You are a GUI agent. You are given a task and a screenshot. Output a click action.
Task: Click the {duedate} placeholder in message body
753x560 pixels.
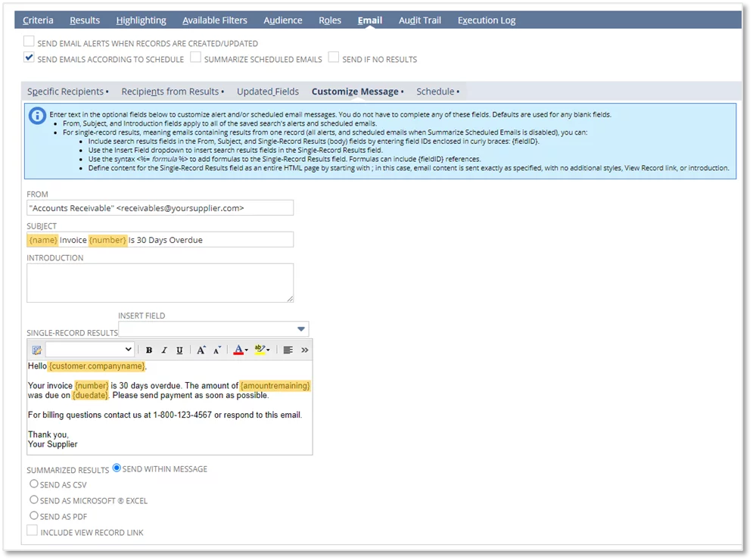tap(90, 396)
